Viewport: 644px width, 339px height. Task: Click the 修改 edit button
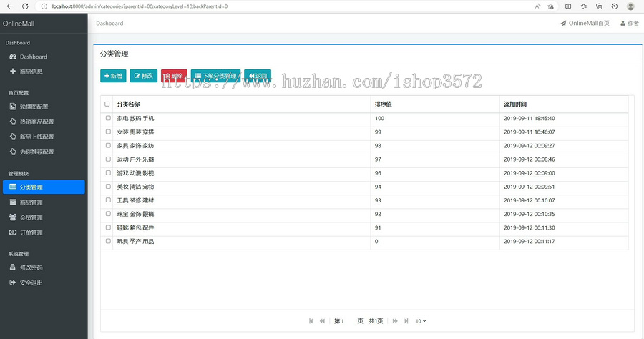(x=143, y=76)
